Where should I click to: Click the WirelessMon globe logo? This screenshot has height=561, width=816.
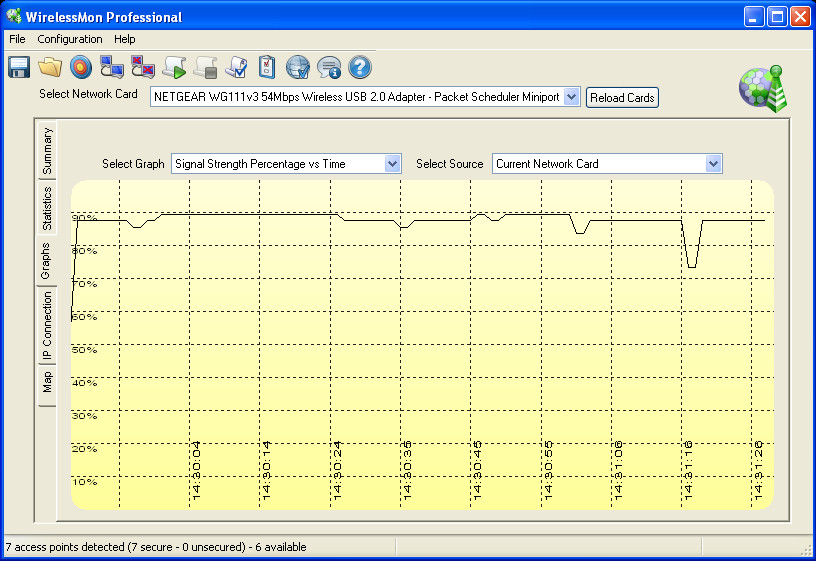[x=763, y=88]
